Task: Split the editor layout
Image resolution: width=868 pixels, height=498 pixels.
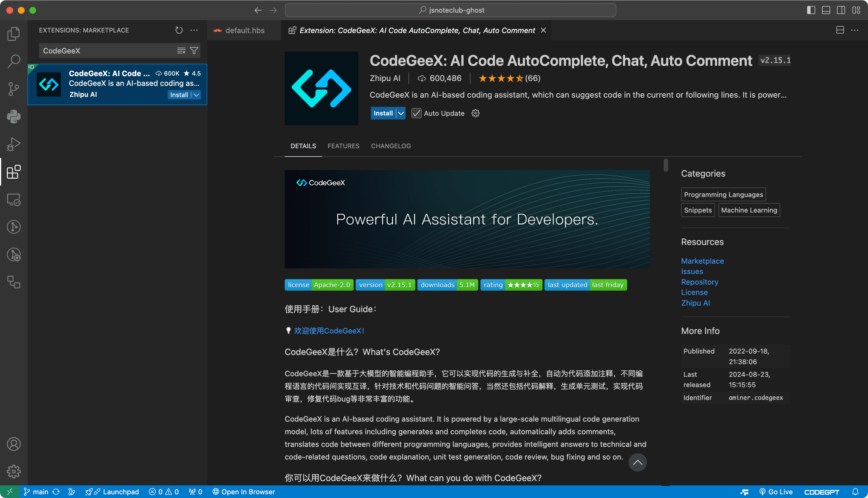Action: 840,30
